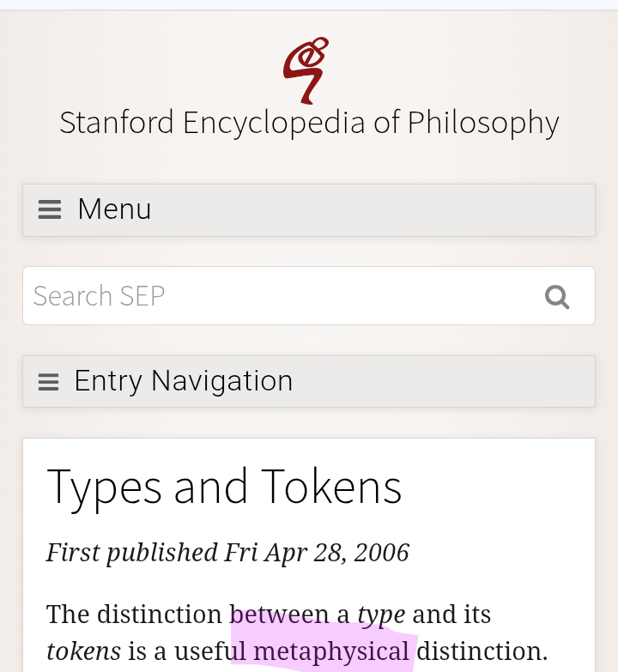Click the word "The" starting the paragraph

coord(68,614)
